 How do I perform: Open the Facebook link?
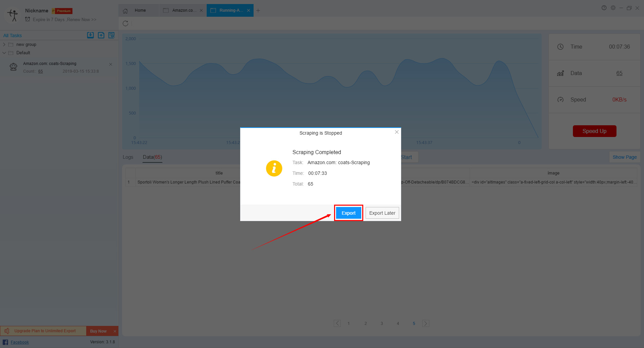coord(20,342)
